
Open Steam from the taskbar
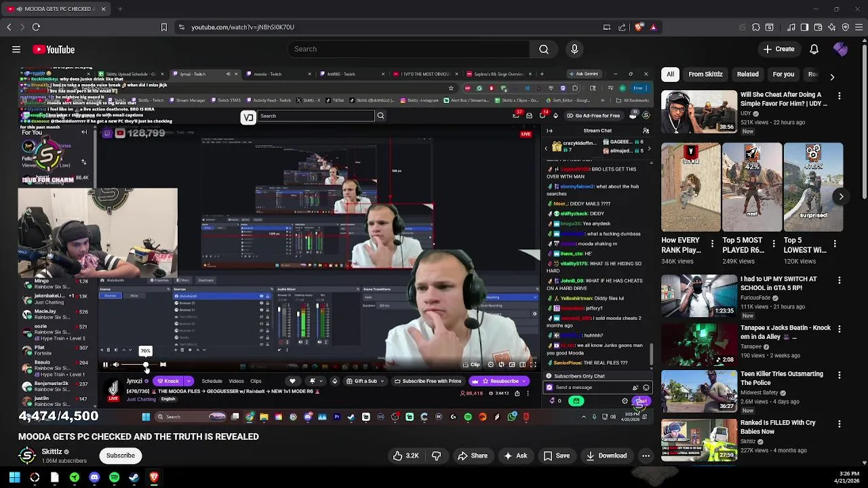134,477
